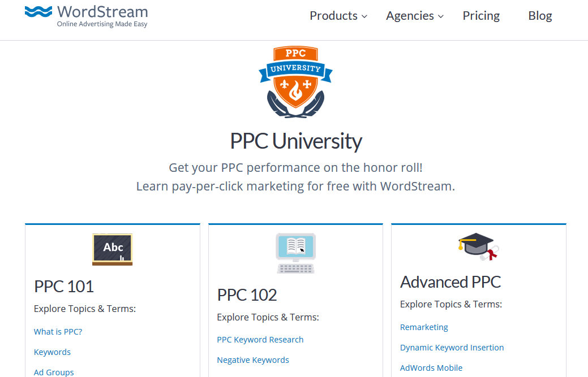Open the Keywords link under PPC 101
Viewport: 588px width, 377px height.
(x=52, y=352)
